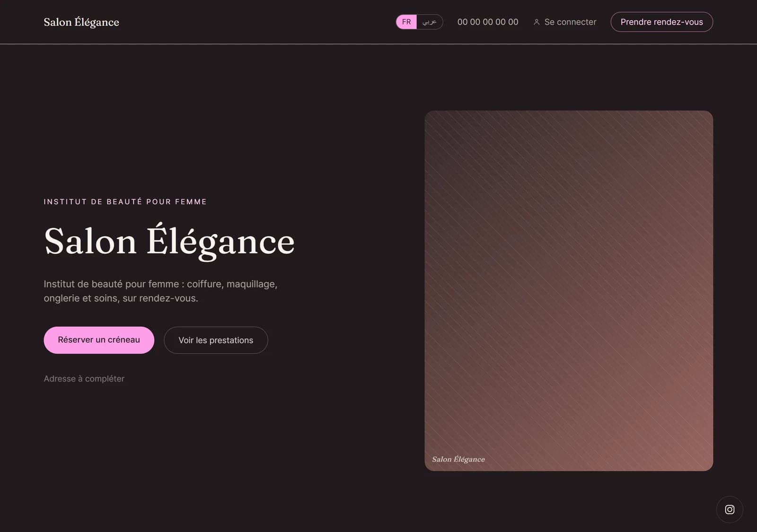The width and height of the screenshot is (757, 532).
Task: Switch language to FR
Action: point(406,22)
